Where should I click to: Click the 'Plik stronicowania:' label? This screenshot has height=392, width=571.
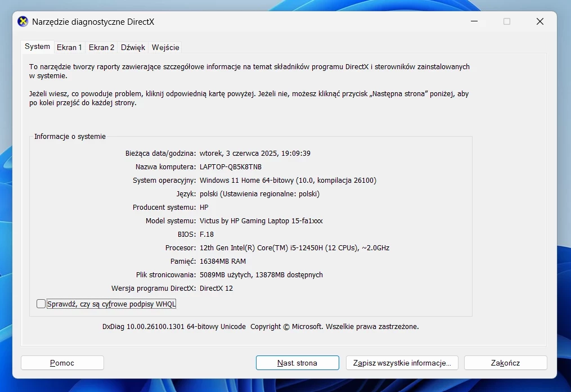click(166, 275)
